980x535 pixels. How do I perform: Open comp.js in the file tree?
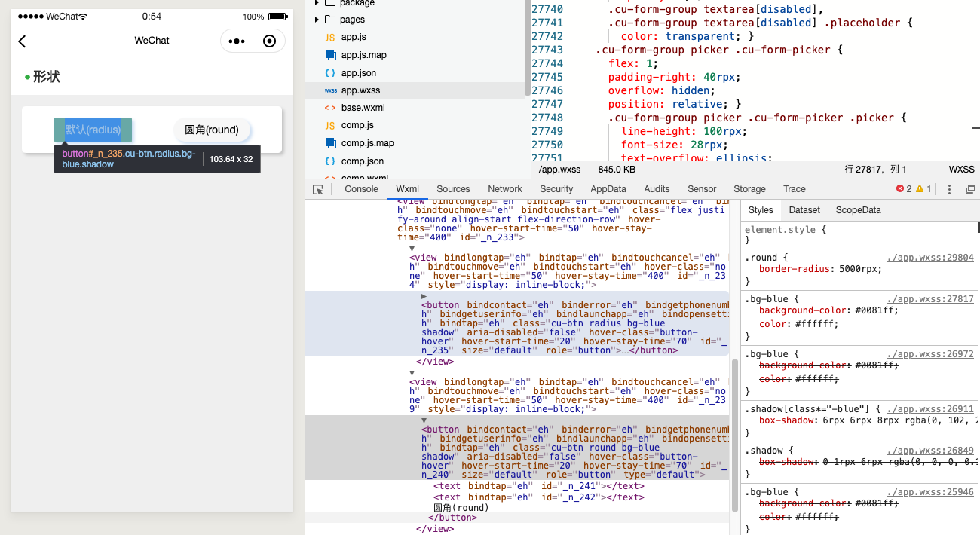click(415, 125)
